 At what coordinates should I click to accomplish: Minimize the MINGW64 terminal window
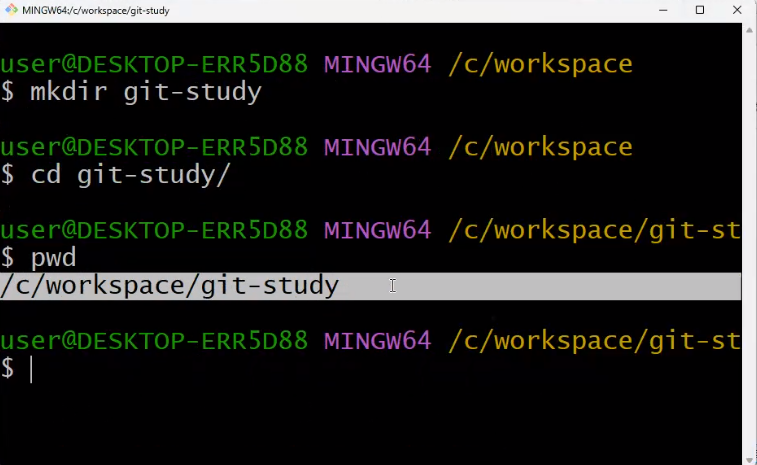pos(663,10)
